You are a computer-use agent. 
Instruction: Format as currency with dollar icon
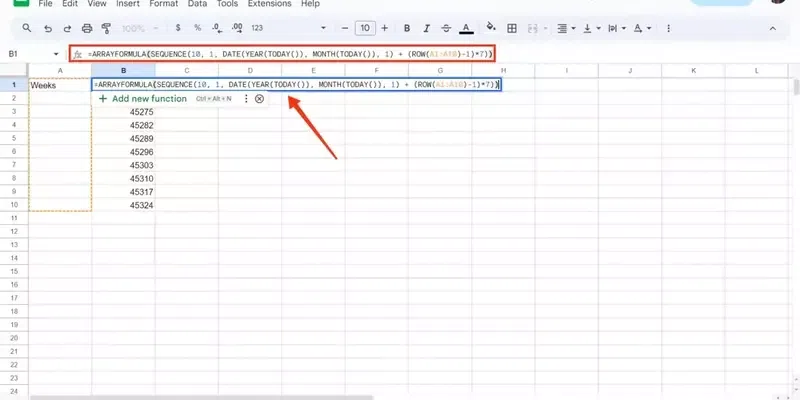coord(178,28)
